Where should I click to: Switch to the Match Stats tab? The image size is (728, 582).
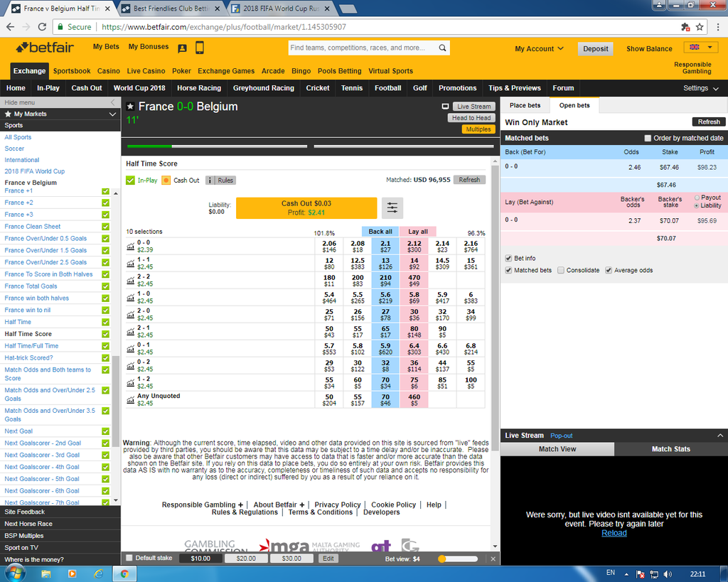670,449
